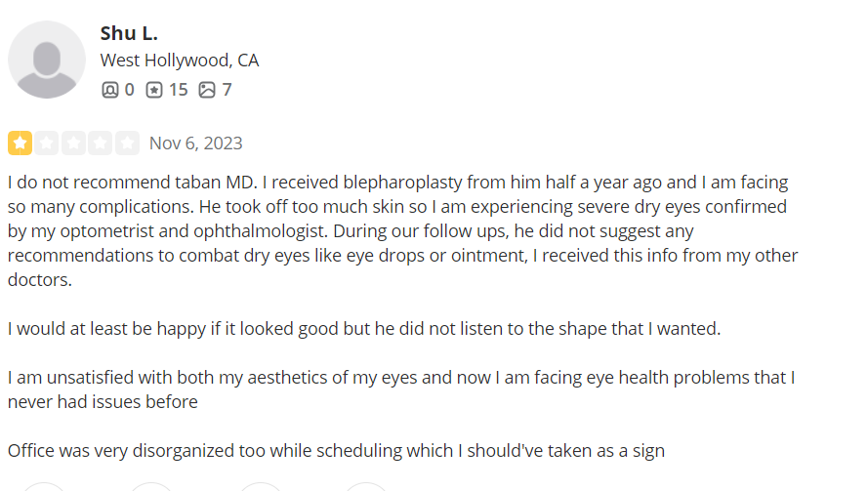Click the fifth empty rating star
This screenshot has width=868, height=491.
tap(127, 143)
